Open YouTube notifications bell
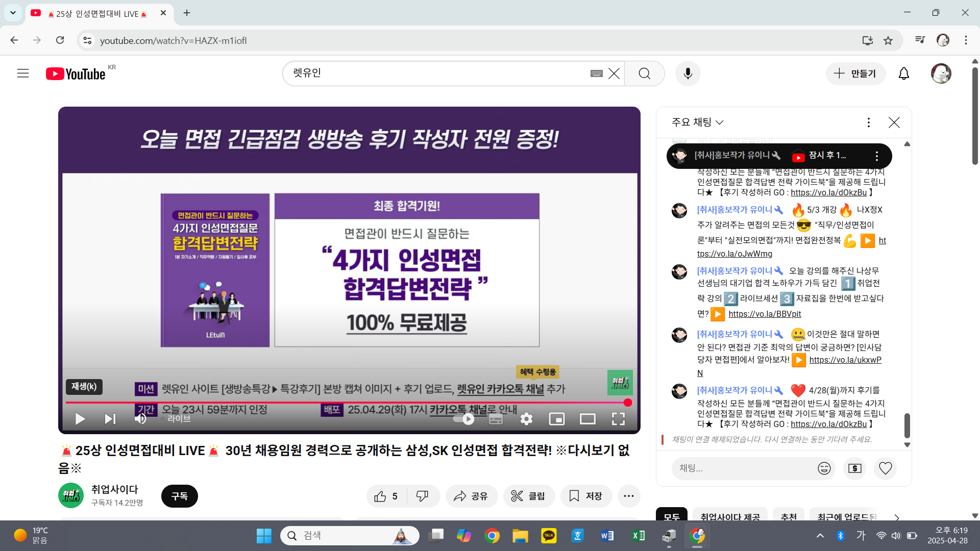Screen dimensions: 980x551 (x=903, y=73)
